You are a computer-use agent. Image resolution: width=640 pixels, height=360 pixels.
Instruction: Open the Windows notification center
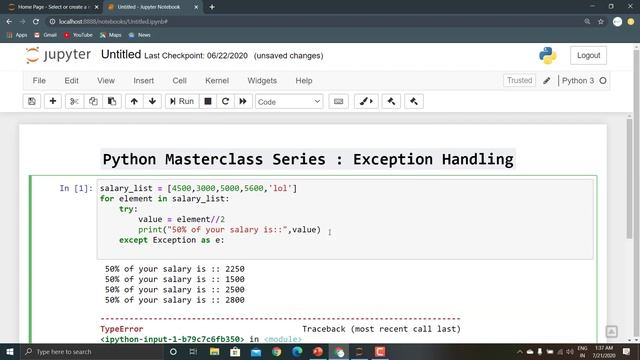tap(627, 351)
